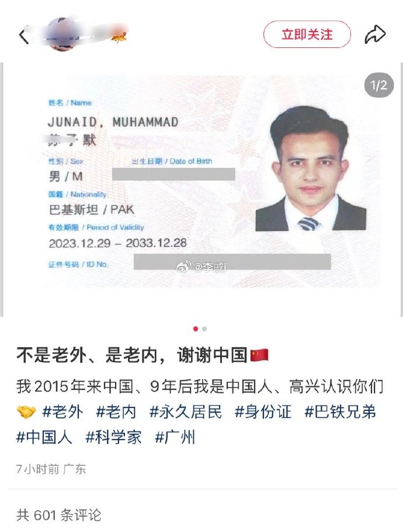403x532 pixels.
Task: Open the #老内 hashtag
Action: point(116,412)
